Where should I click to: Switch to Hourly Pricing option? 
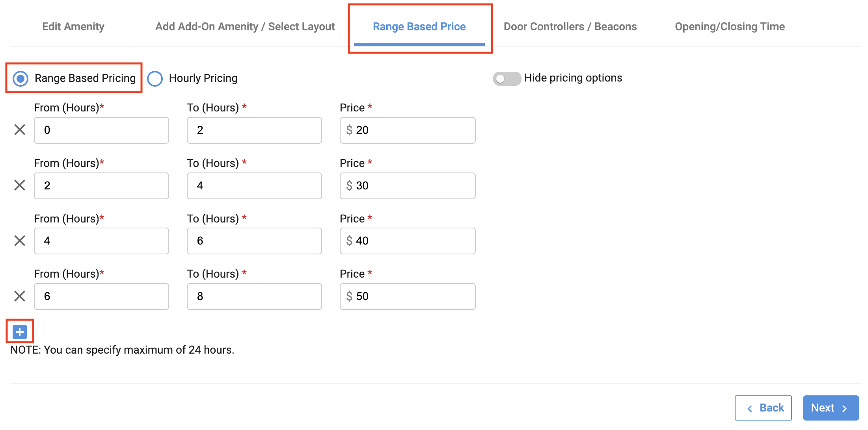point(155,78)
